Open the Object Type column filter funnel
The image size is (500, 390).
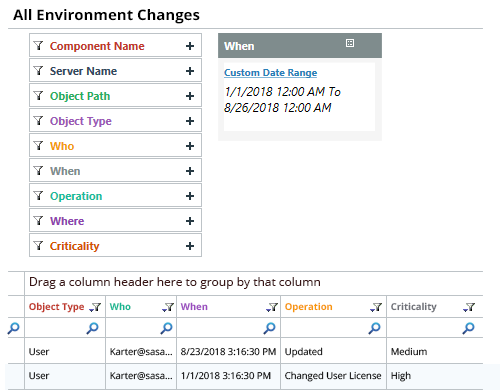point(96,307)
